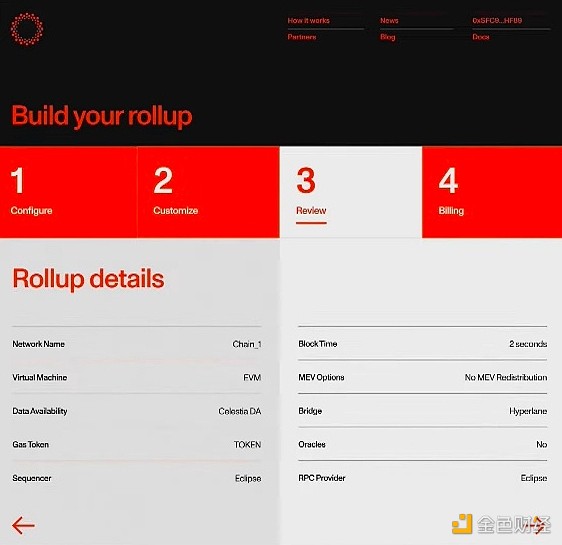Click the Virtual Machine EVM row
Viewport: 562px width, 545px height.
137,377
